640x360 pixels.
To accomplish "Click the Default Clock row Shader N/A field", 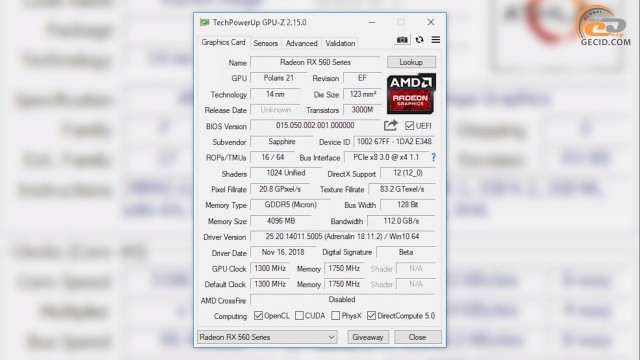I will (x=416, y=284).
